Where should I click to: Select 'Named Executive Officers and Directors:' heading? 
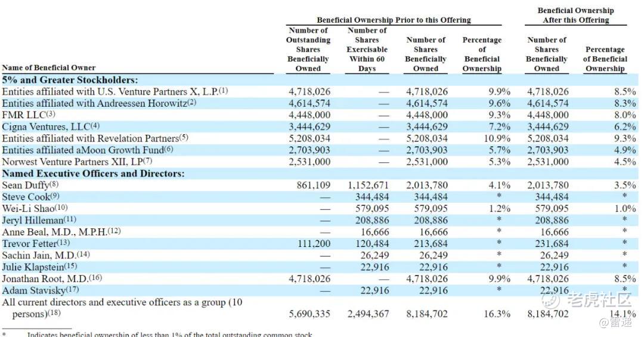click(x=93, y=174)
